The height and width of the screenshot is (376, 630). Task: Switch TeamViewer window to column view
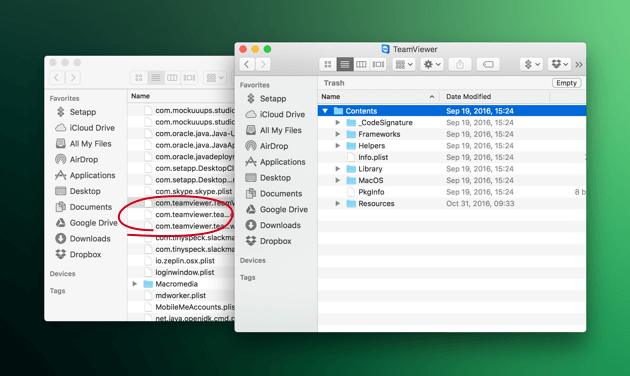tap(361, 64)
